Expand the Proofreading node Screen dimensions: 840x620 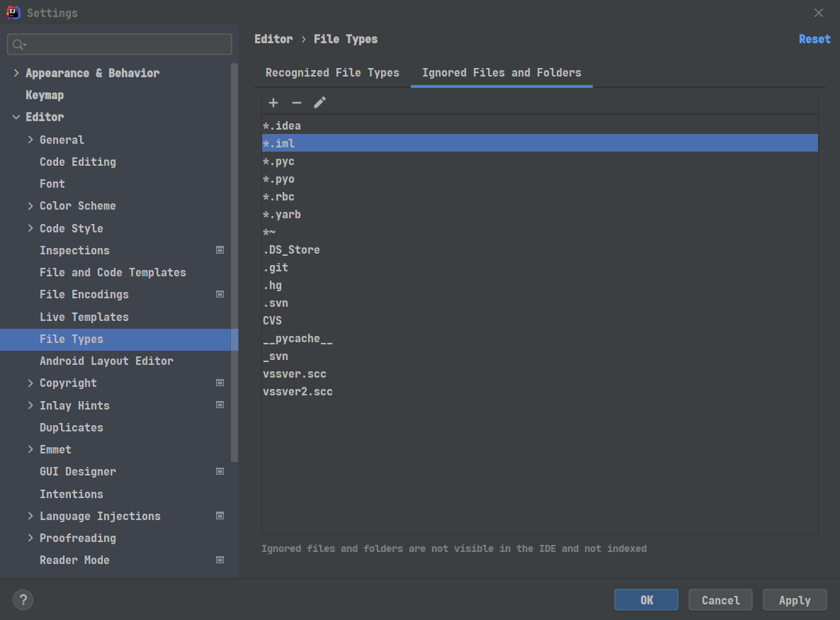coord(30,538)
